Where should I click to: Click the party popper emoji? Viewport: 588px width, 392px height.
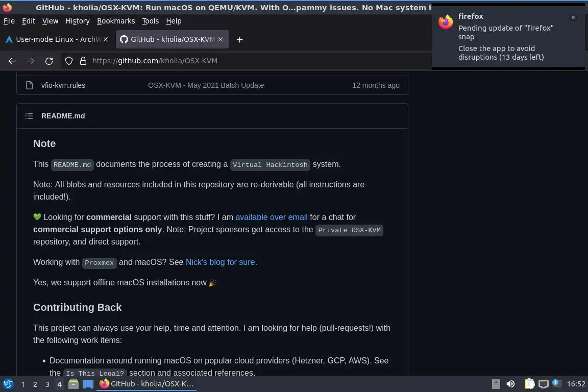tap(213, 283)
